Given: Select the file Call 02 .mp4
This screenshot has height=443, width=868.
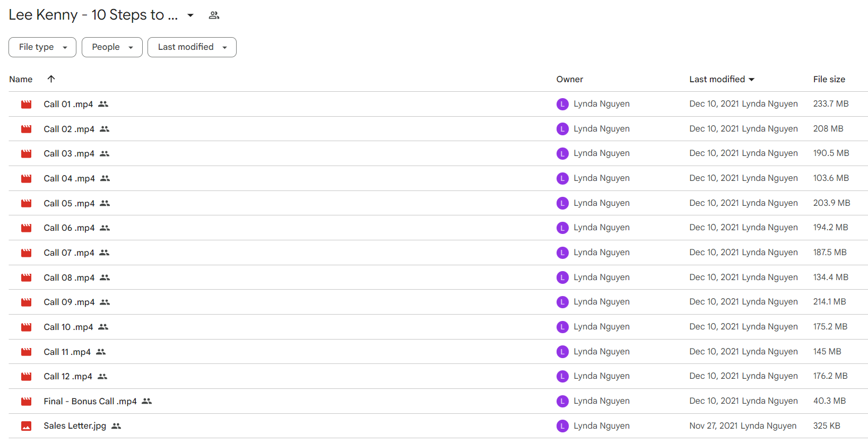Looking at the screenshot, I should [x=69, y=129].
